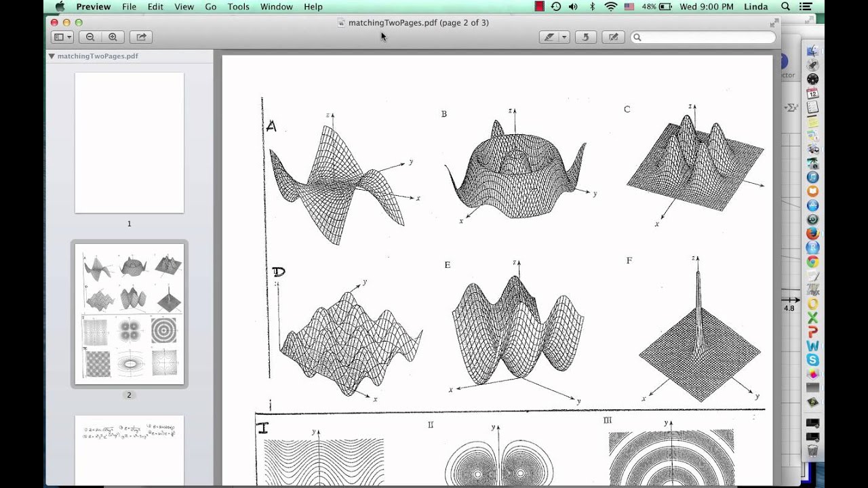The height and width of the screenshot is (488, 868).
Task: Open the Edit menu
Action: point(155,7)
